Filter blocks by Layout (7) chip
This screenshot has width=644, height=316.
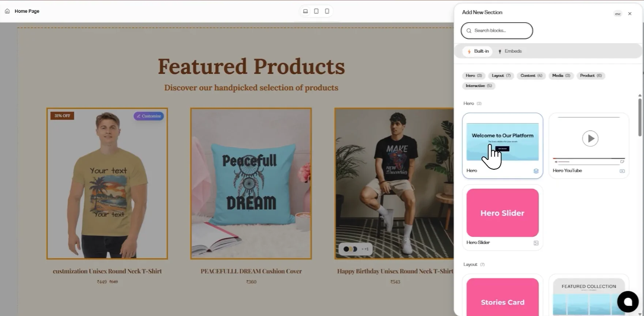pyautogui.click(x=501, y=76)
